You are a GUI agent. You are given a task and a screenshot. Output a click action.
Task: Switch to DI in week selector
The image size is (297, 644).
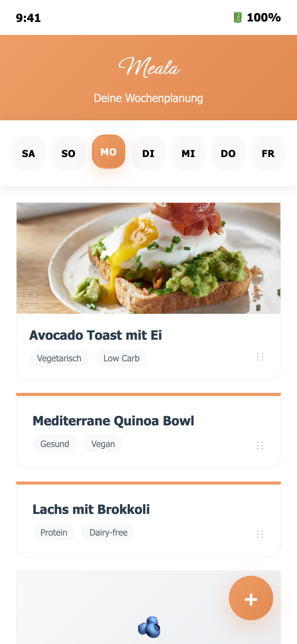148,153
